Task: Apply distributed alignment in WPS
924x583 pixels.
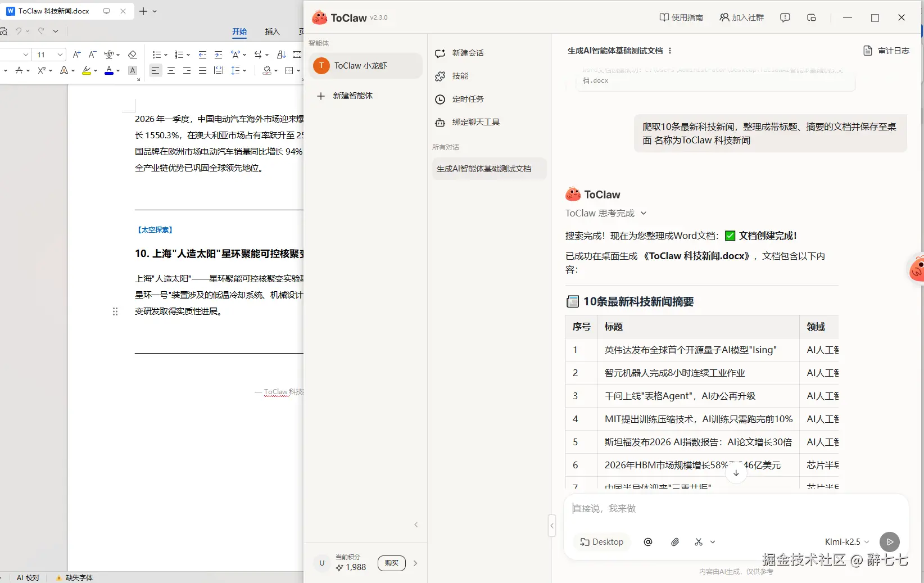Action: 219,70
